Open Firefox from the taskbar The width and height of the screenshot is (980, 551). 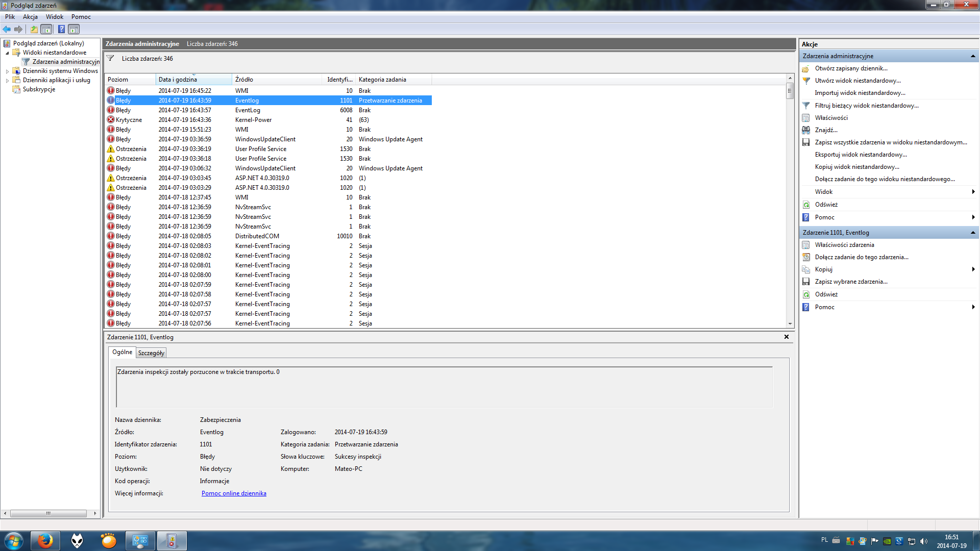(45, 540)
